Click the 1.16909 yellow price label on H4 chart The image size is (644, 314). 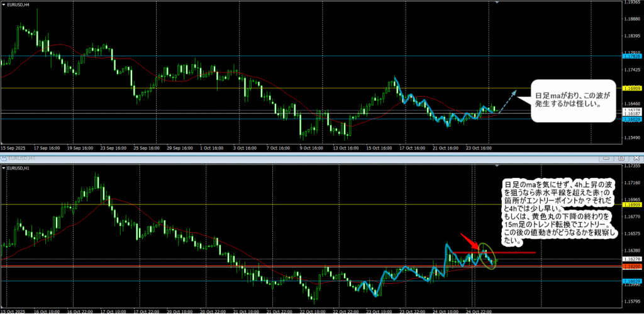coord(632,88)
